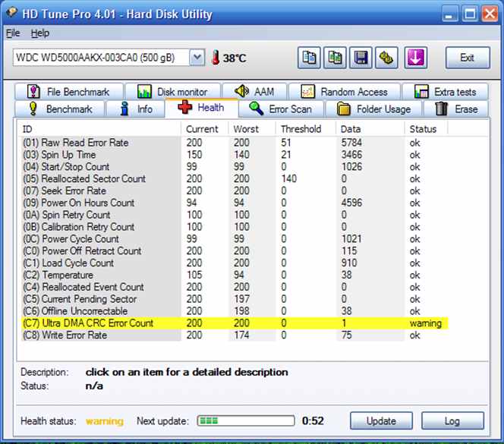The width and height of the screenshot is (504, 444).
Task: Select the (03) Spin Up Time row
Action: (235, 155)
